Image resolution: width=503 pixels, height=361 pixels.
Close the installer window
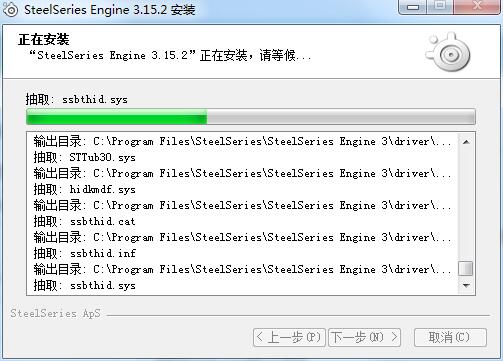click(477, 7)
